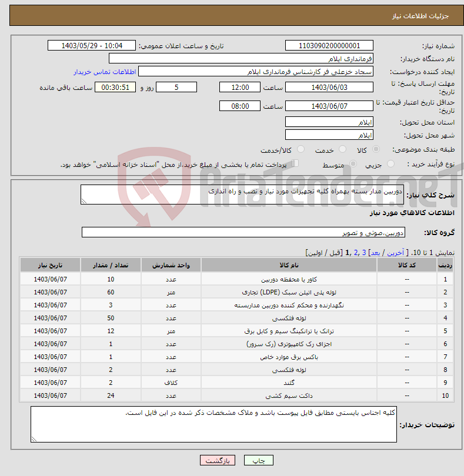Click the response deadline hour 12:00 field
Screen dimensions: 464x476
[240, 88]
